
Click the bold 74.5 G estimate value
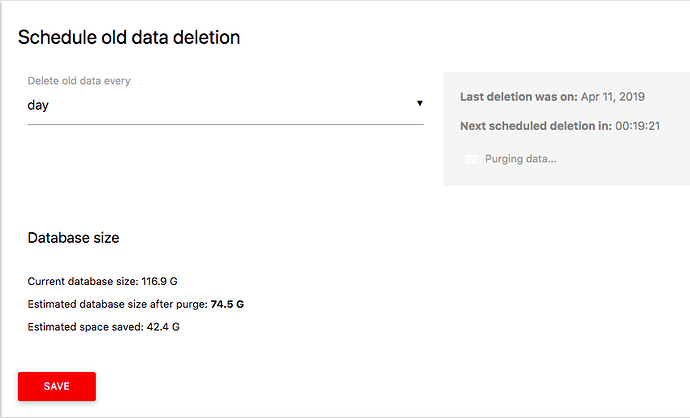[x=227, y=304]
